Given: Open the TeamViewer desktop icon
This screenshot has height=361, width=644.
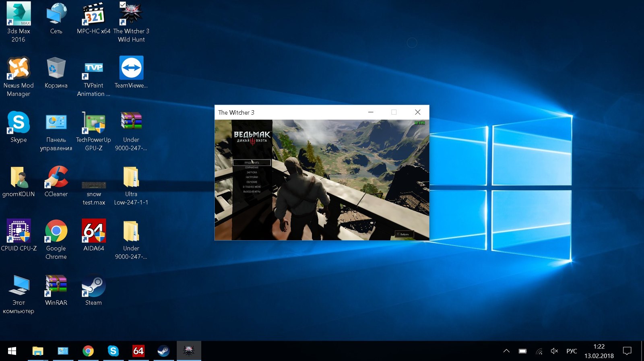Looking at the screenshot, I should pyautogui.click(x=131, y=72).
